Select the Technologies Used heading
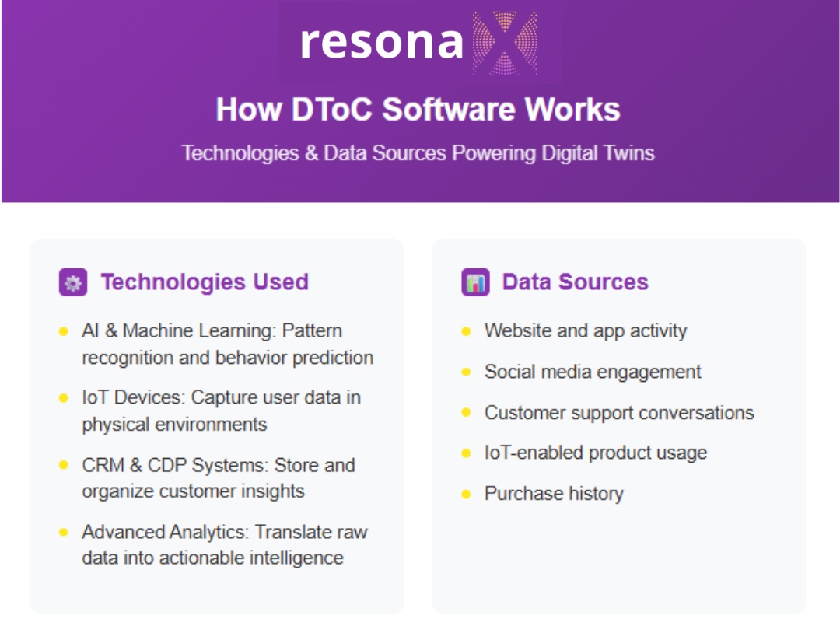 tap(205, 282)
